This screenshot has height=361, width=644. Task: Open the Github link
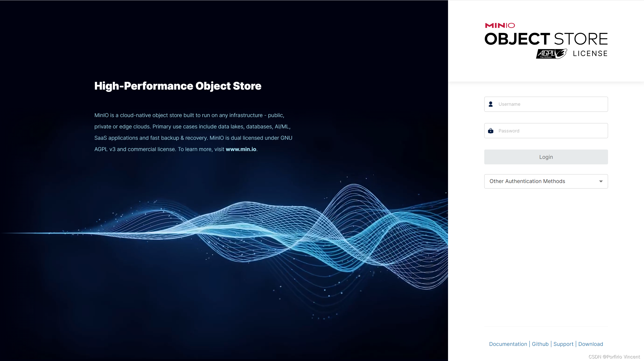point(540,344)
